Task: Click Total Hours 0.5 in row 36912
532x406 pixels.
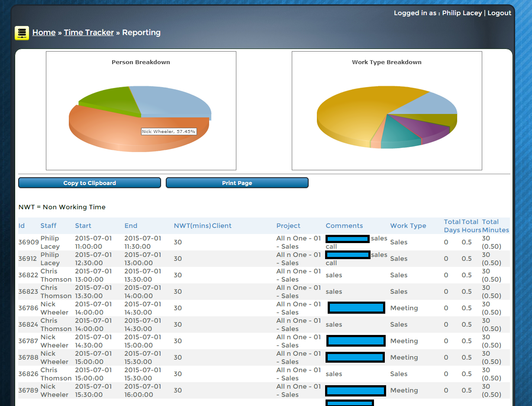Action: pos(467,259)
